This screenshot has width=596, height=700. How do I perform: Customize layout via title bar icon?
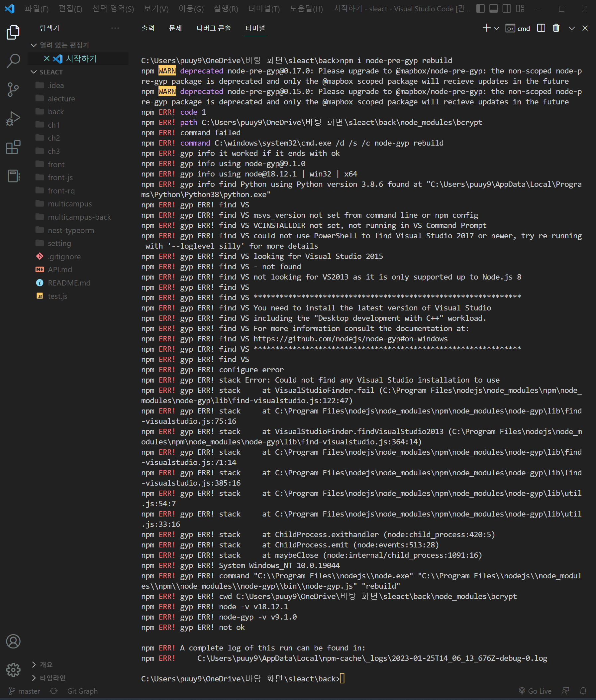click(x=520, y=9)
